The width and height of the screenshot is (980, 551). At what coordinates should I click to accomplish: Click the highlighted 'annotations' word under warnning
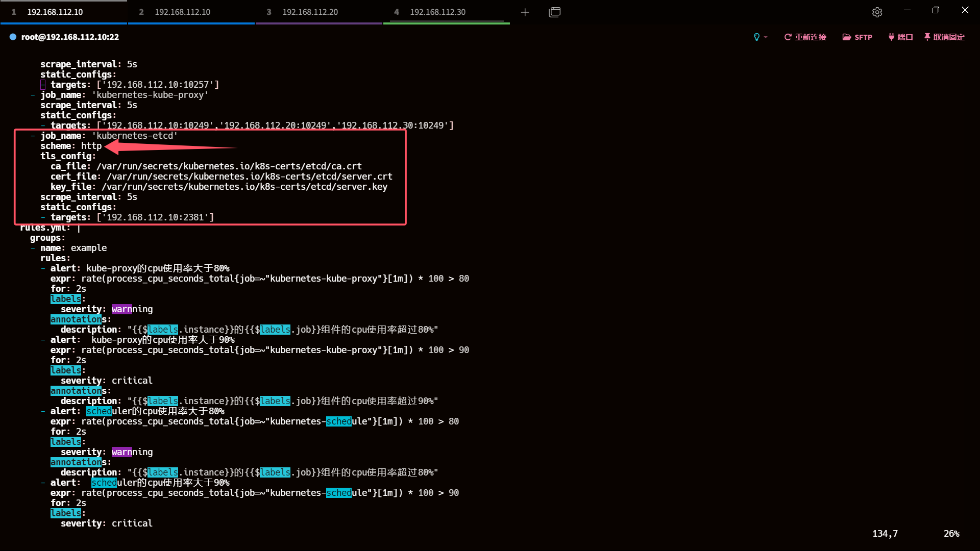(76, 319)
